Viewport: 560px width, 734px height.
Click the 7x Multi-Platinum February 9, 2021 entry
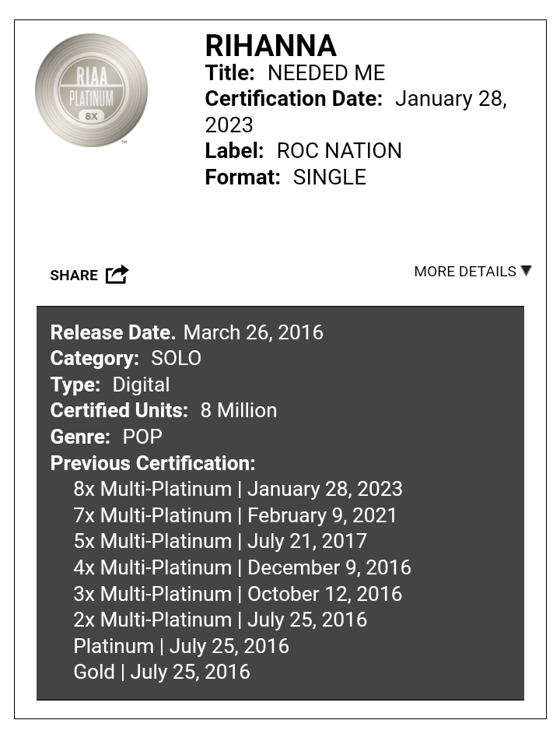236,515
